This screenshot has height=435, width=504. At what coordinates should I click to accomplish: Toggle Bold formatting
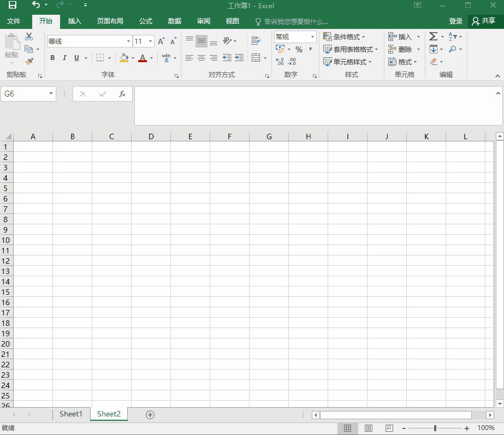52,58
